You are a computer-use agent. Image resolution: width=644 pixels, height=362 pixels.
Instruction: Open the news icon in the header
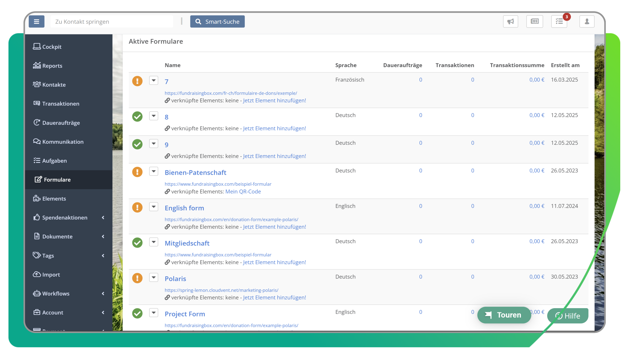535,22
